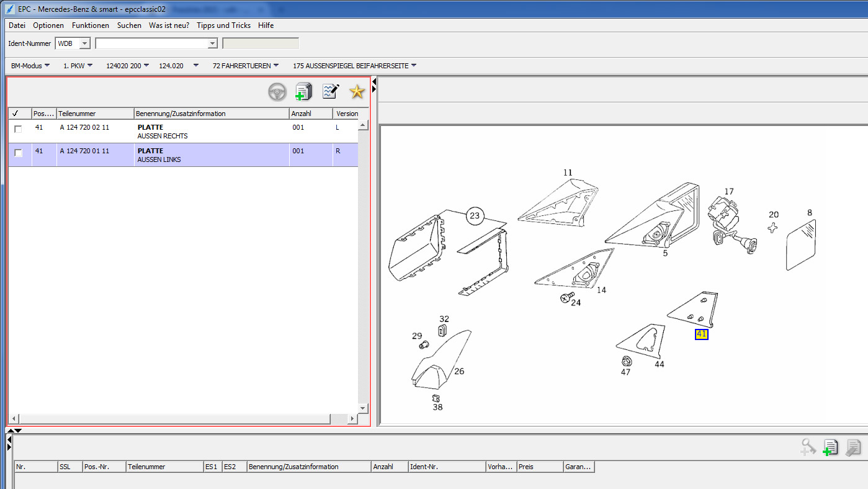Tick checkbox for part A 124 720 01 11
This screenshot has width=868, height=489.
coord(18,153)
